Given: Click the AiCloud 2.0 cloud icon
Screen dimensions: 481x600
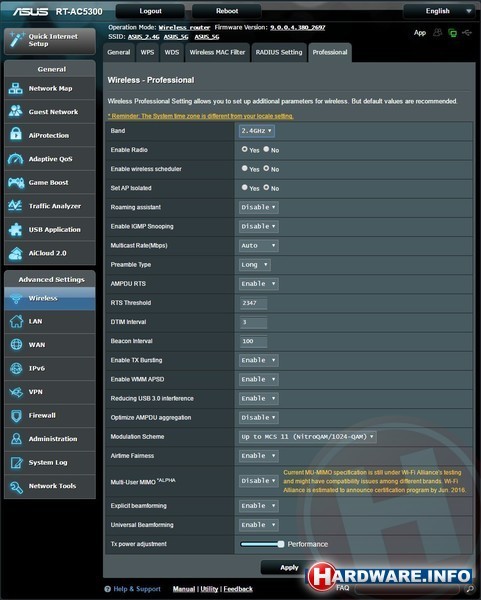Looking at the screenshot, I should click(x=16, y=253).
